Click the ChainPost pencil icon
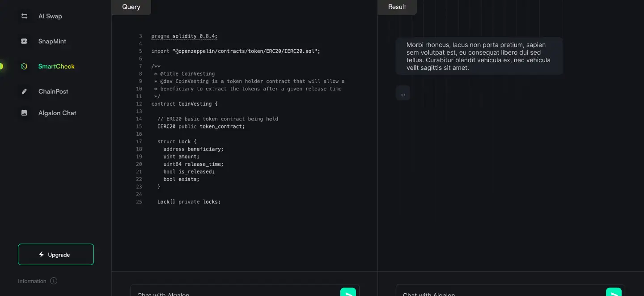The image size is (644, 296). (24, 91)
